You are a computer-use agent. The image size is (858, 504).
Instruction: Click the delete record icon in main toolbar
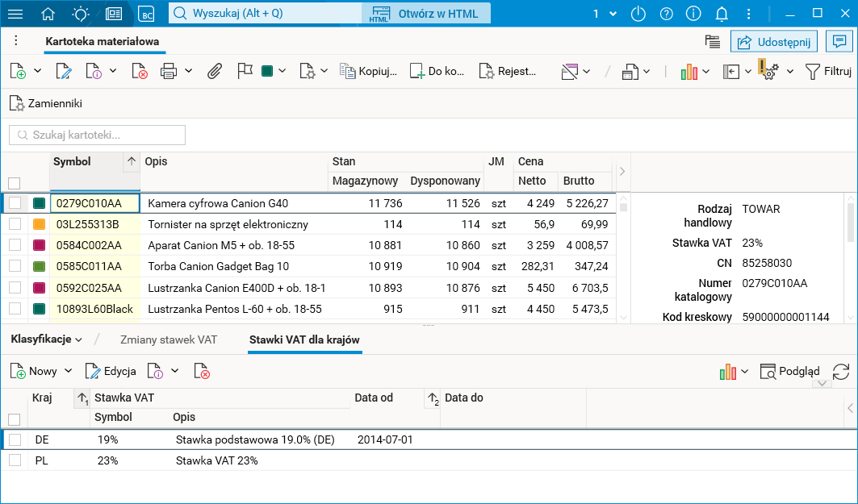[x=140, y=71]
